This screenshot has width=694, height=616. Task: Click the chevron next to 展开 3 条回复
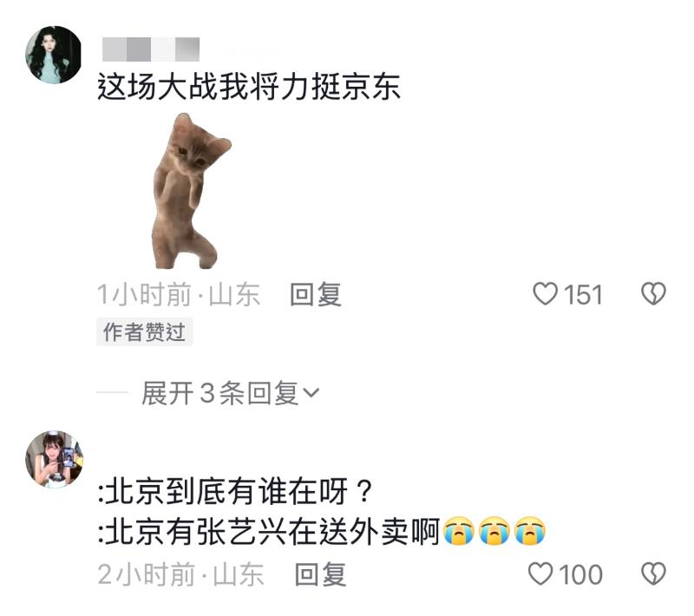pos(311,392)
